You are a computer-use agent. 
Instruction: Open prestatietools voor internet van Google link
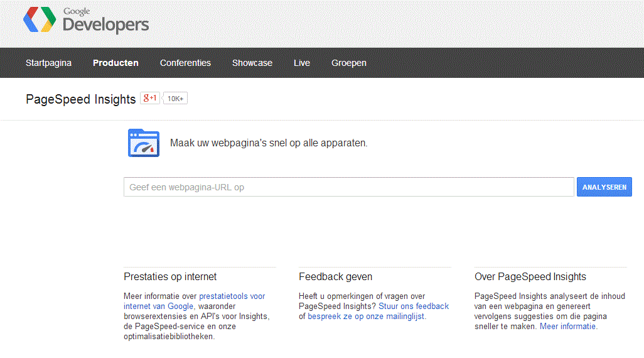pyautogui.click(x=195, y=301)
